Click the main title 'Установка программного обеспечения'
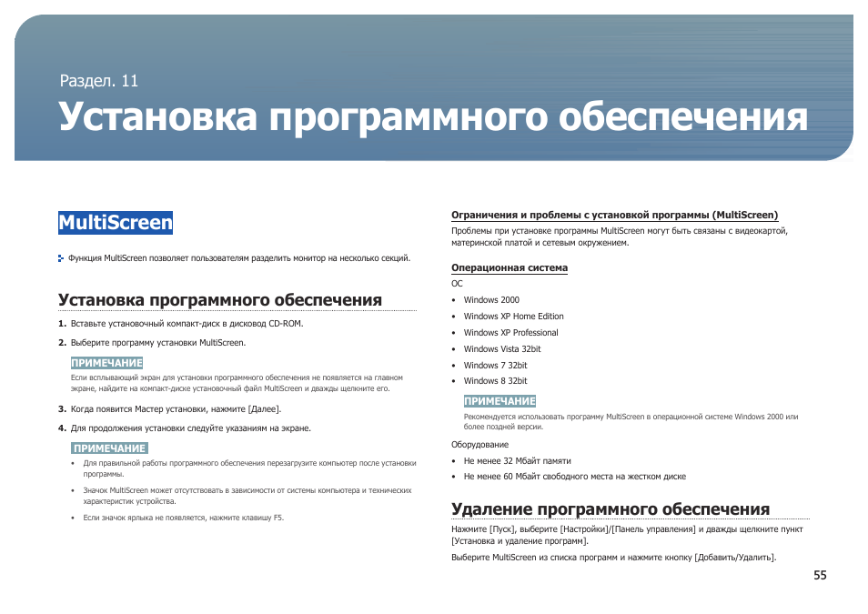Viewport: 868px width, 614px height. click(433, 118)
